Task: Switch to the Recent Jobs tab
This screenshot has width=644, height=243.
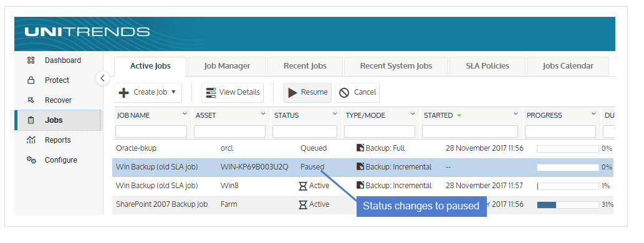Action: pyautogui.click(x=305, y=66)
